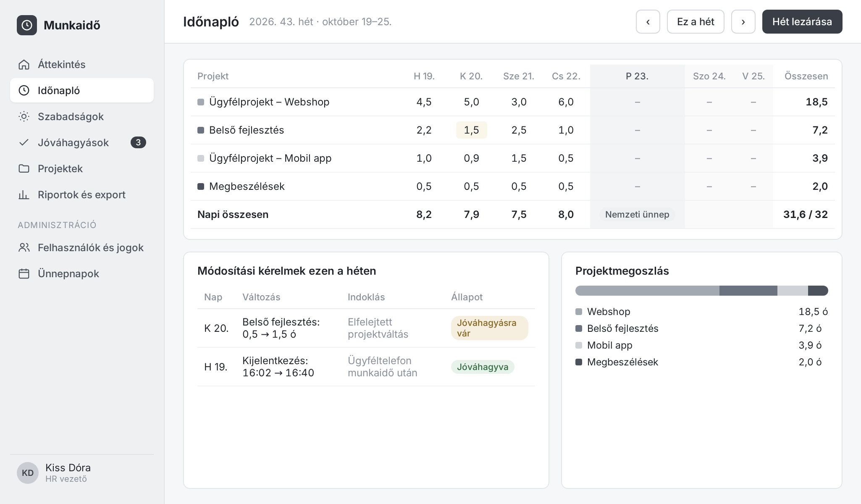Click the Ez a hét button
The height and width of the screenshot is (504, 861).
696,22
